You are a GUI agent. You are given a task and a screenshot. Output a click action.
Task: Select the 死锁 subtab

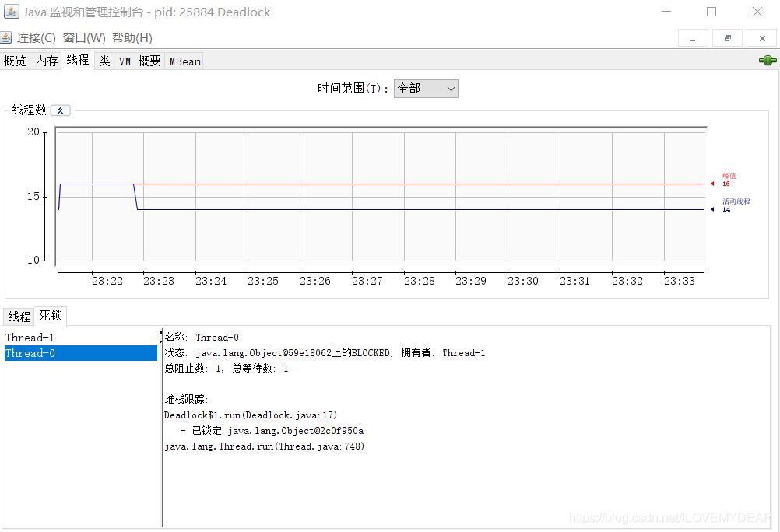coord(50,315)
